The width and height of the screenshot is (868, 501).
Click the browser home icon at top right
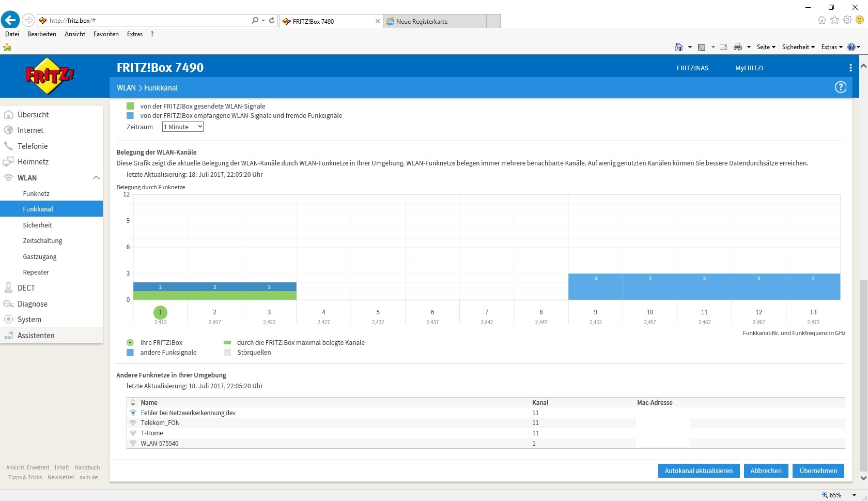822,20
